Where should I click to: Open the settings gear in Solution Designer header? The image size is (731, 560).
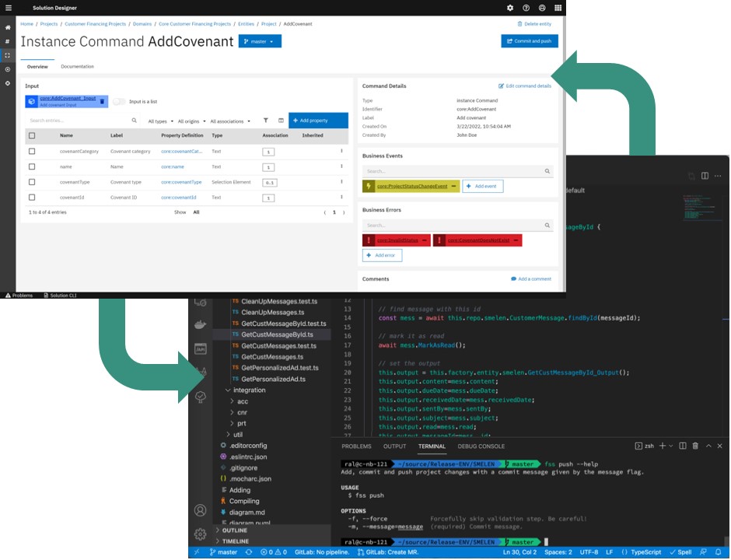[x=509, y=8]
